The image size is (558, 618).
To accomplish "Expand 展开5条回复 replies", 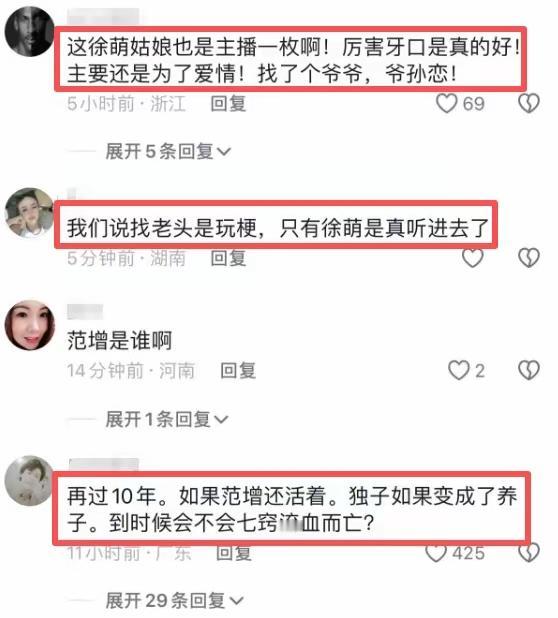I will pyautogui.click(x=168, y=151).
